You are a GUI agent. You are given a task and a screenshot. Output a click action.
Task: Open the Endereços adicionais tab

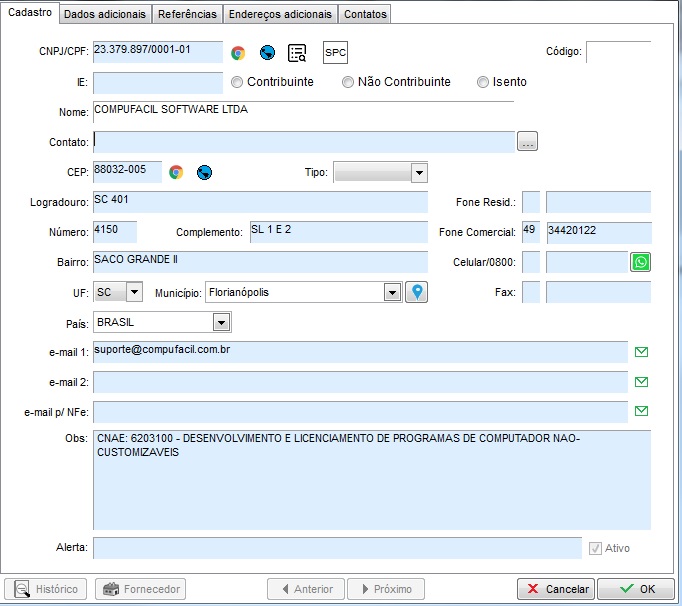click(x=280, y=14)
